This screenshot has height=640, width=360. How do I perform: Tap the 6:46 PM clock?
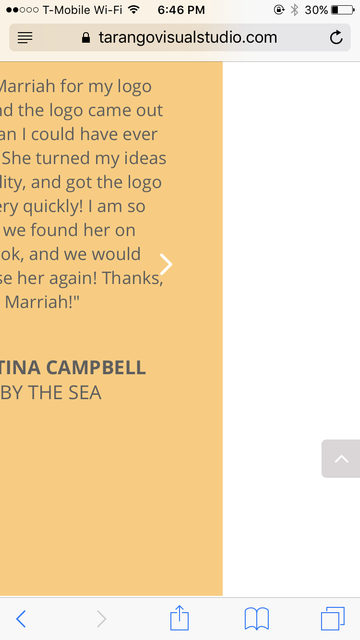coord(181,10)
